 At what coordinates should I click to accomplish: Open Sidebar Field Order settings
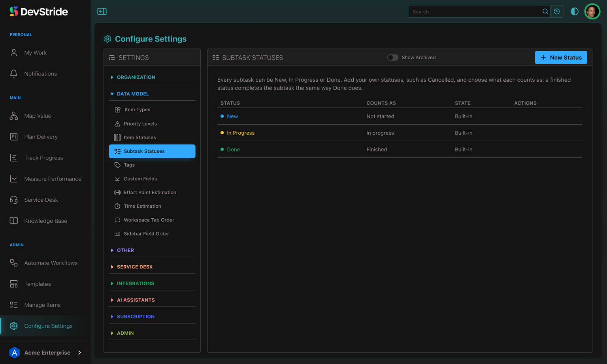pyautogui.click(x=152, y=234)
